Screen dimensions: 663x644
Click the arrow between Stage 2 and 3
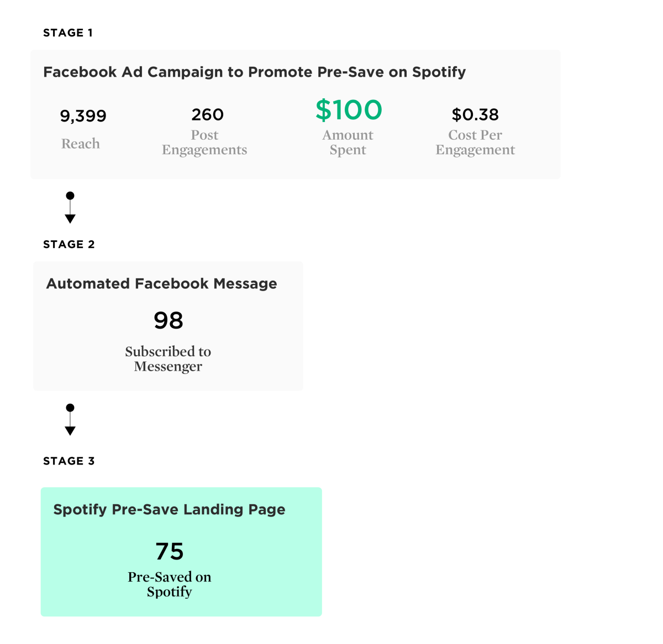click(70, 420)
